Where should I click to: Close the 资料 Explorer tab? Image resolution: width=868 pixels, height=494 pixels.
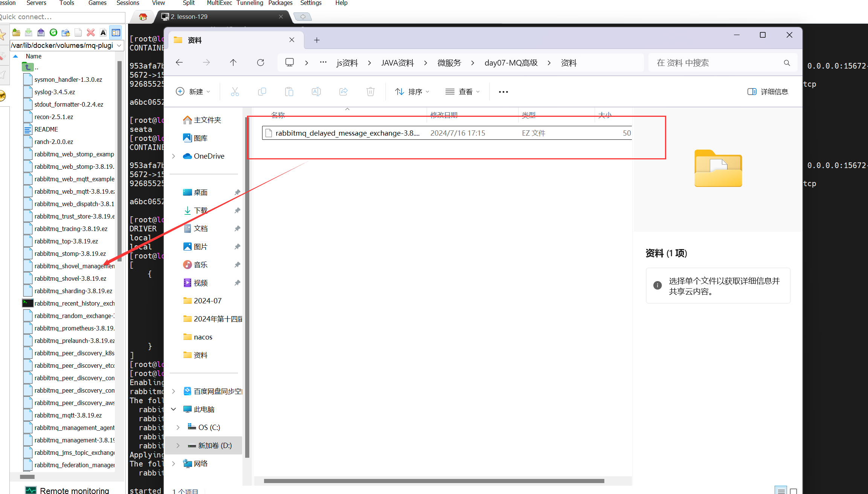coord(292,40)
